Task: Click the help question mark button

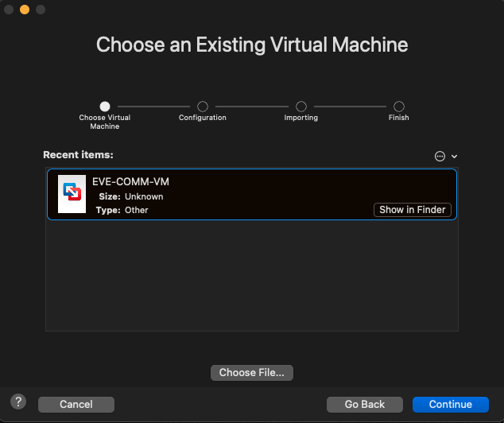Action: pyautogui.click(x=18, y=402)
